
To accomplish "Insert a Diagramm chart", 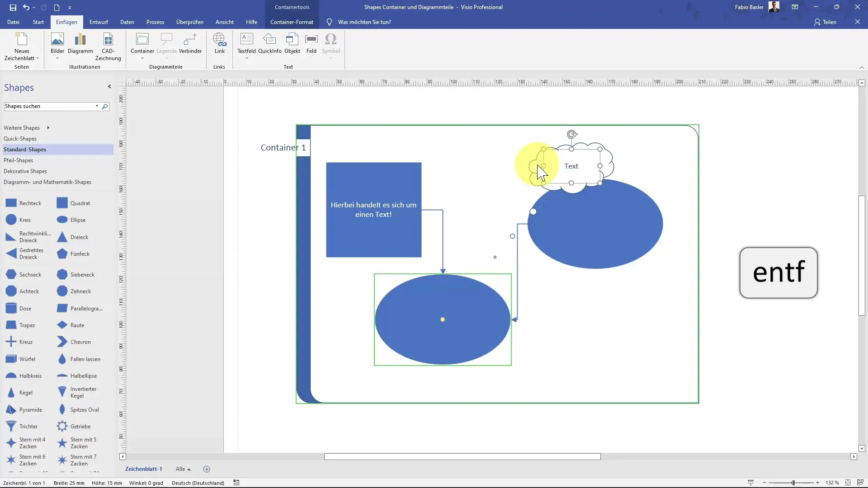I will click(80, 44).
